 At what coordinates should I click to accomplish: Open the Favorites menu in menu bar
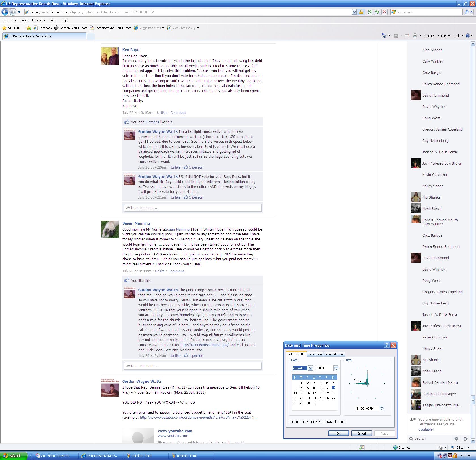tap(38, 20)
